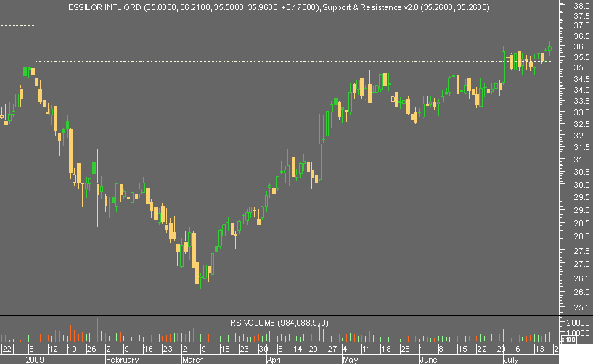This screenshot has height=364, width=593.
Task: Click the ESSILOR INTL ORD chart title
Action: pyautogui.click(x=194, y=7)
